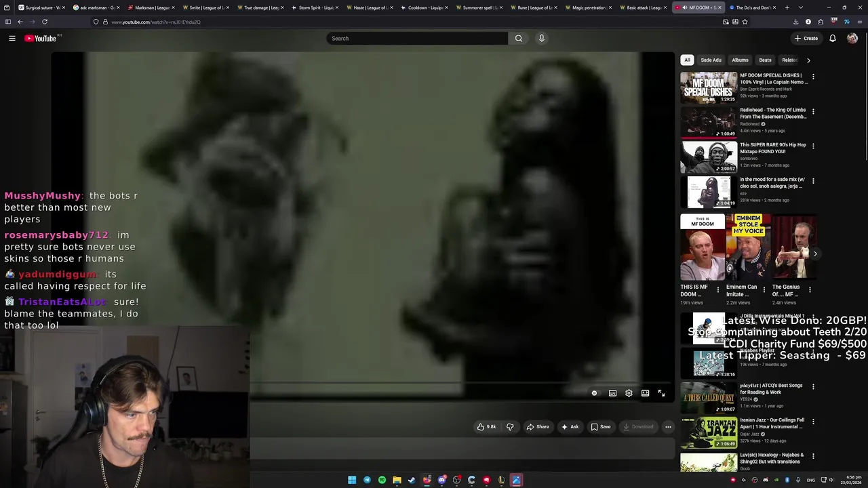This screenshot has width=868, height=488.
Task: Select the Sade Adu filter chip
Action: tap(711, 60)
